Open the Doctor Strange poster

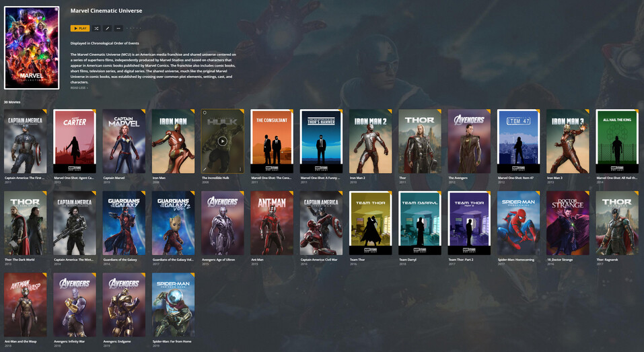click(x=567, y=223)
